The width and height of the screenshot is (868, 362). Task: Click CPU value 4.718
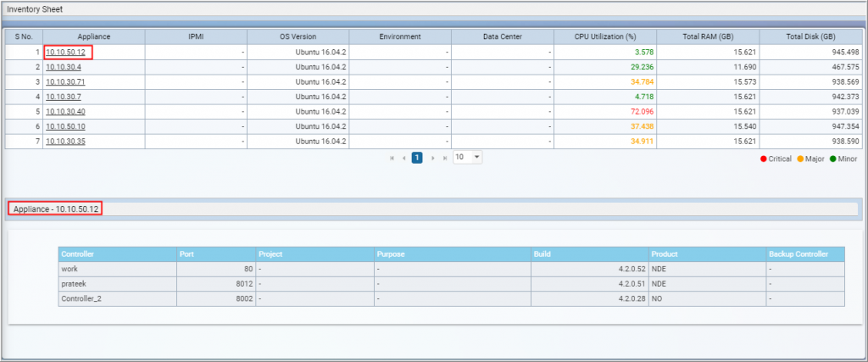(x=644, y=97)
